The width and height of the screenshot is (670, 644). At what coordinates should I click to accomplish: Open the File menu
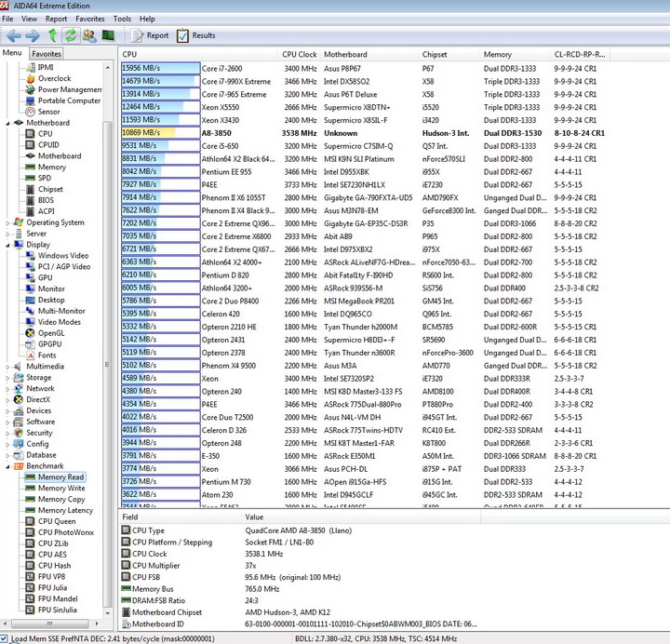click(7, 19)
